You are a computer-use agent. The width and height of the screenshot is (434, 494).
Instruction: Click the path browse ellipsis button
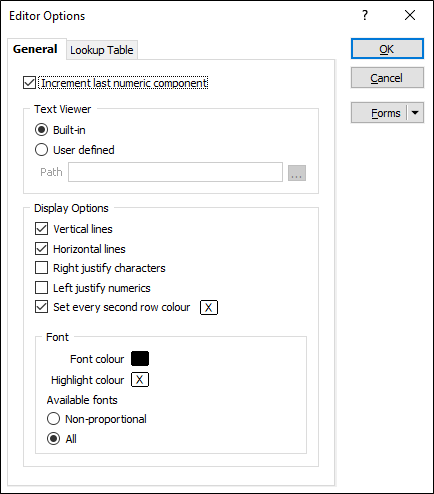[x=297, y=173]
